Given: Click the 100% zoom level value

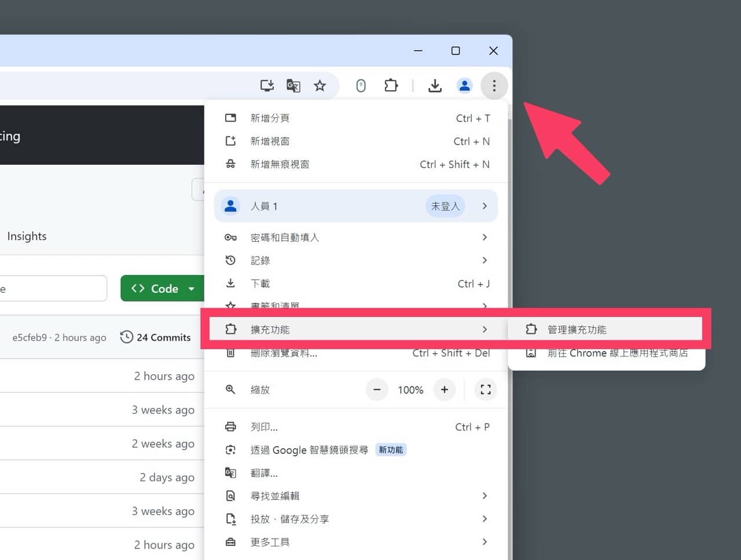Looking at the screenshot, I should click(410, 390).
